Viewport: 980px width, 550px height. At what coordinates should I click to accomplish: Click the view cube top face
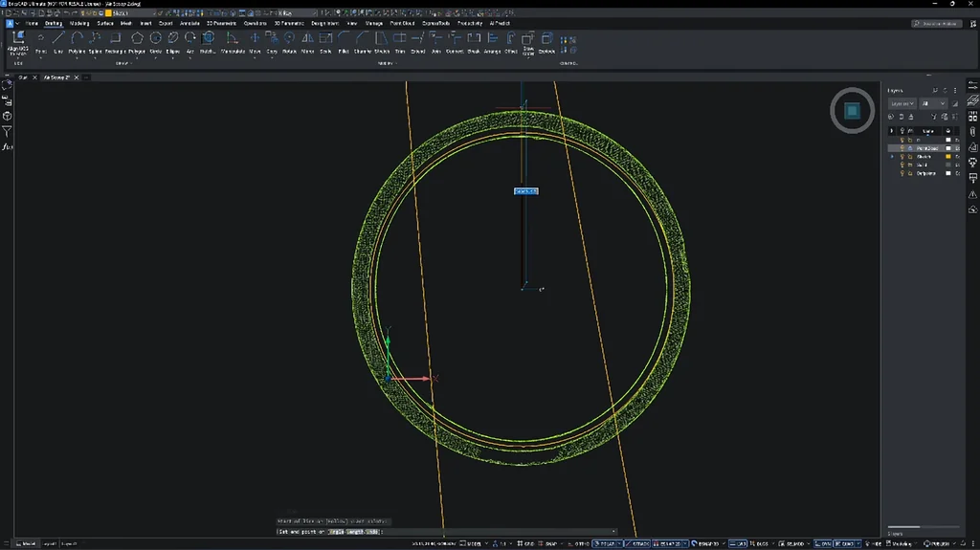pyautogui.click(x=852, y=111)
